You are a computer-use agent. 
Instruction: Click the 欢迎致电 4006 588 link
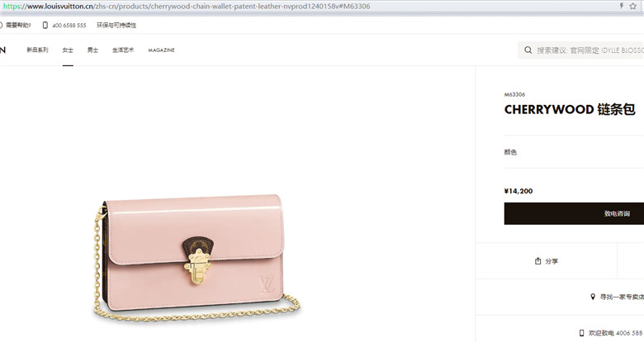point(616,333)
